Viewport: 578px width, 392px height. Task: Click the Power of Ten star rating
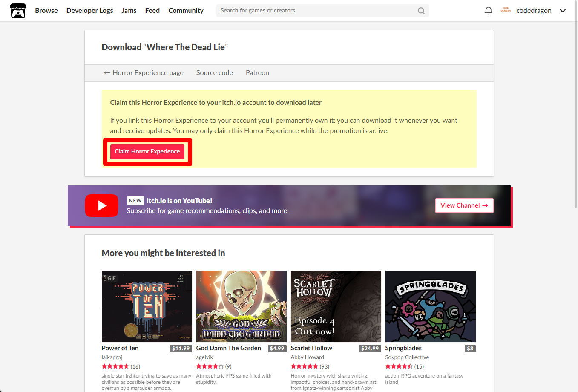pos(115,366)
